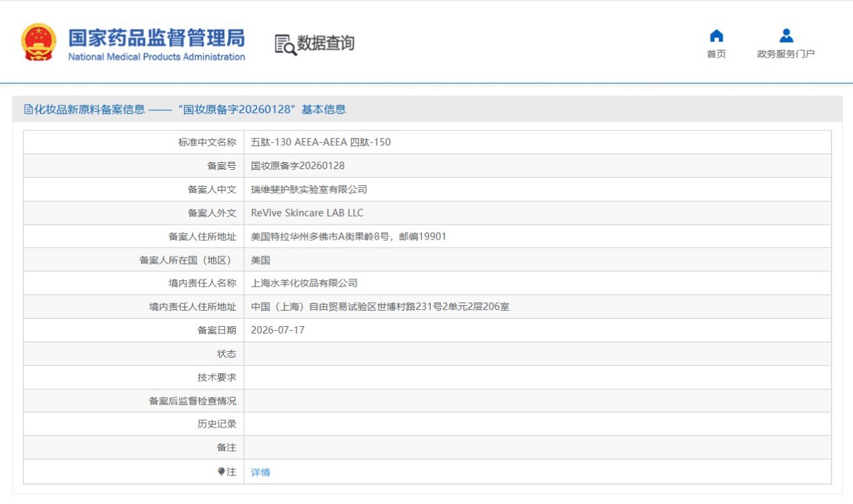853x504 pixels.
Task: Select the 备案号 value 国妆原备字20260128
Action: click(x=298, y=166)
